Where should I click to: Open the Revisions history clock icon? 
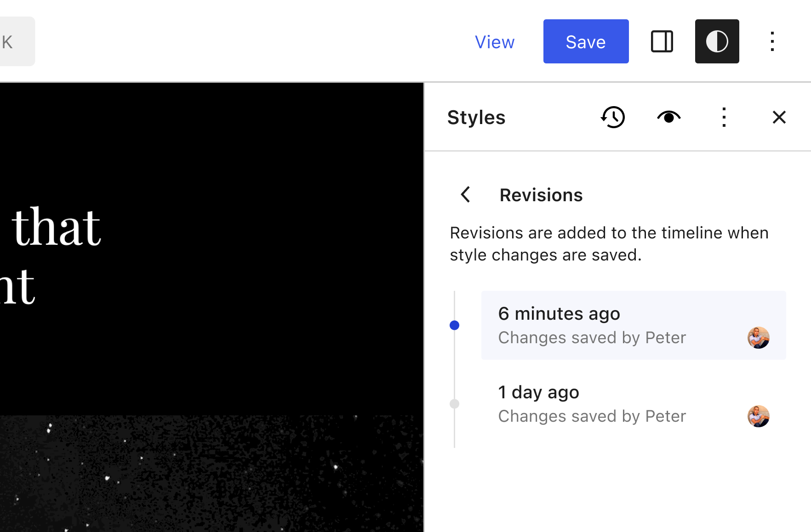613,117
